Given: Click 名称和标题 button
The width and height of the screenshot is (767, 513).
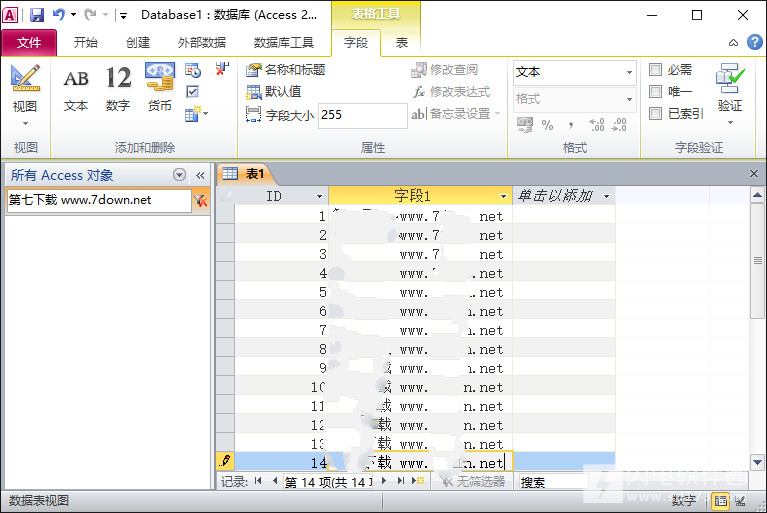Looking at the screenshot, I should [286, 70].
